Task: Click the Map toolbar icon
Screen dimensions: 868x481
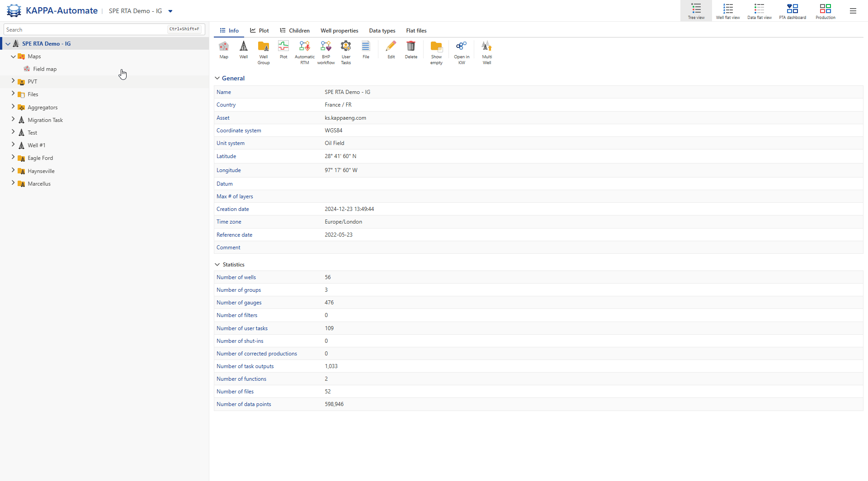Action: tap(224, 46)
